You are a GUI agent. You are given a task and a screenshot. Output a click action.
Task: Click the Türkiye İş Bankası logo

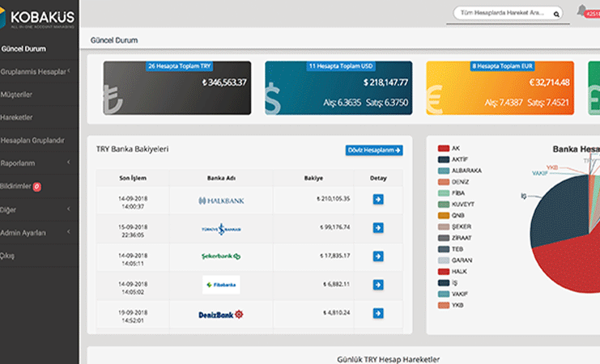pos(221,229)
